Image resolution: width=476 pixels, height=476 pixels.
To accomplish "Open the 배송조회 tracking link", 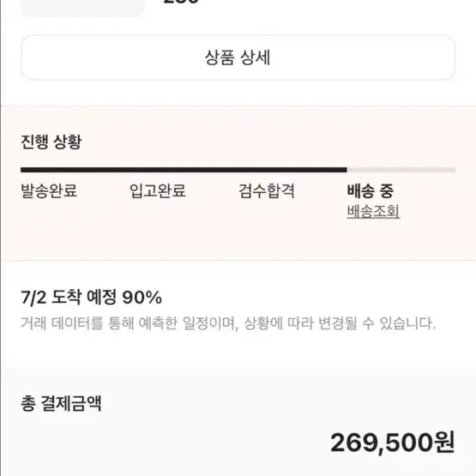I will 373,211.
